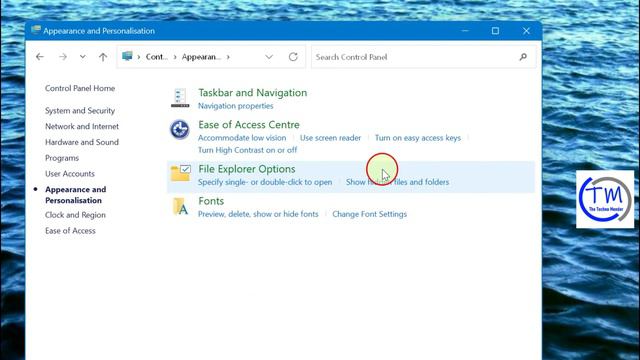This screenshot has width=640, height=360.
Task: Open Navigation properties
Action: [236, 106]
